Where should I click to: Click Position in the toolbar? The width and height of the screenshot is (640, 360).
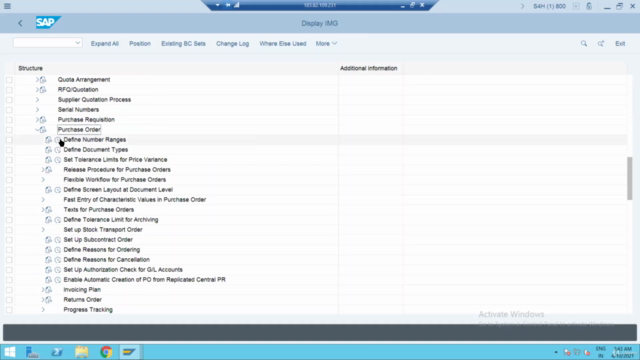tap(140, 44)
